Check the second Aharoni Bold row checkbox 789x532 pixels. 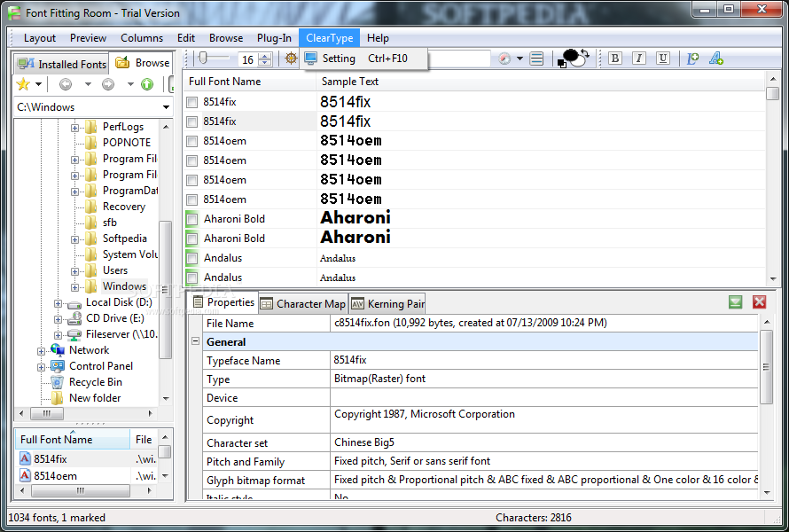click(x=191, y=239)
